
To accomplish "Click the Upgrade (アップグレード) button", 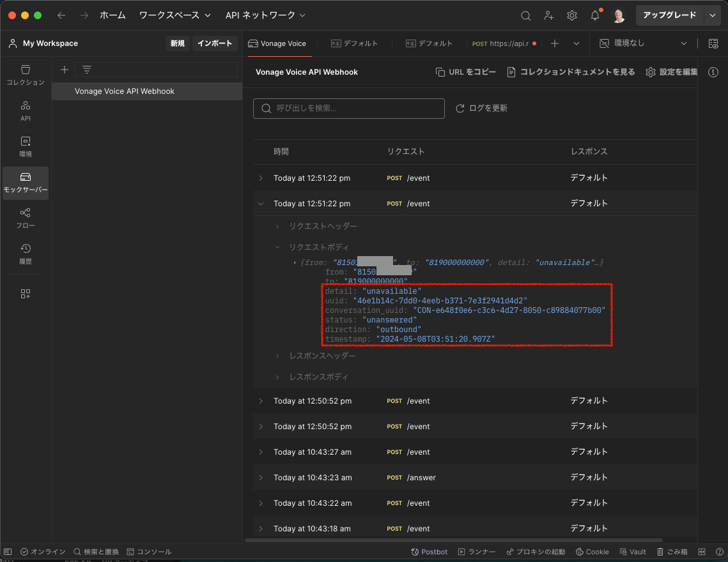I will 669,15.
